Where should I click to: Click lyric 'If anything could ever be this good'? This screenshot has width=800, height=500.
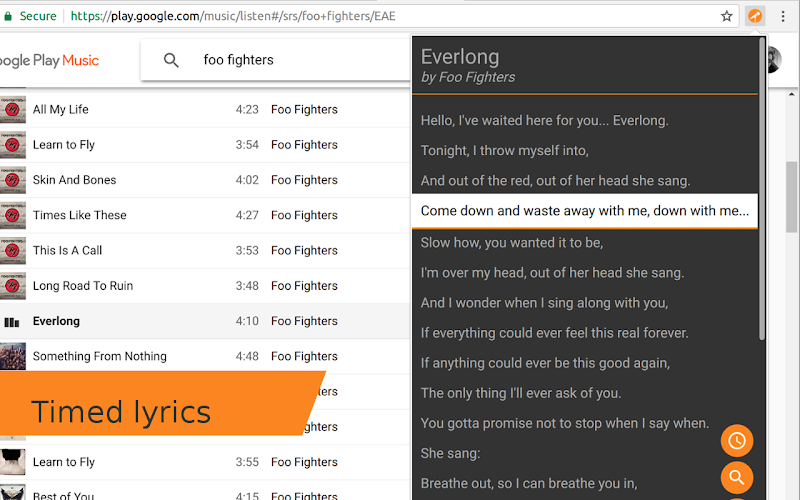[x=545, y=363]
